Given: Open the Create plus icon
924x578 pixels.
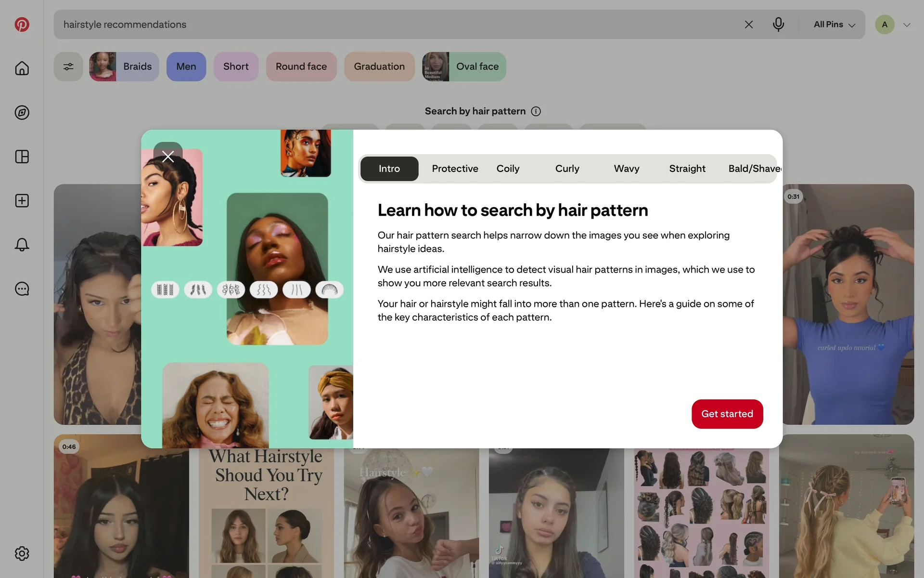Looking at the screenshot, I should 22,201.
